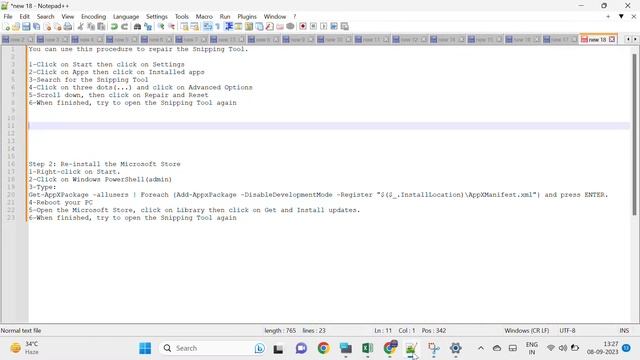Click the Save All toolbar icon
The image size is (640, 360).
pos(37,27)
